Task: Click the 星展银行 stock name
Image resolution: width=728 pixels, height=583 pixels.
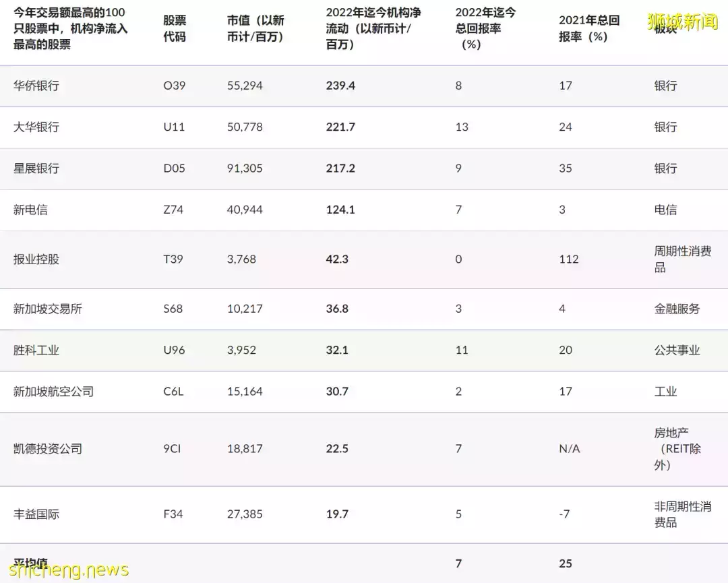Action: point(36,168)
